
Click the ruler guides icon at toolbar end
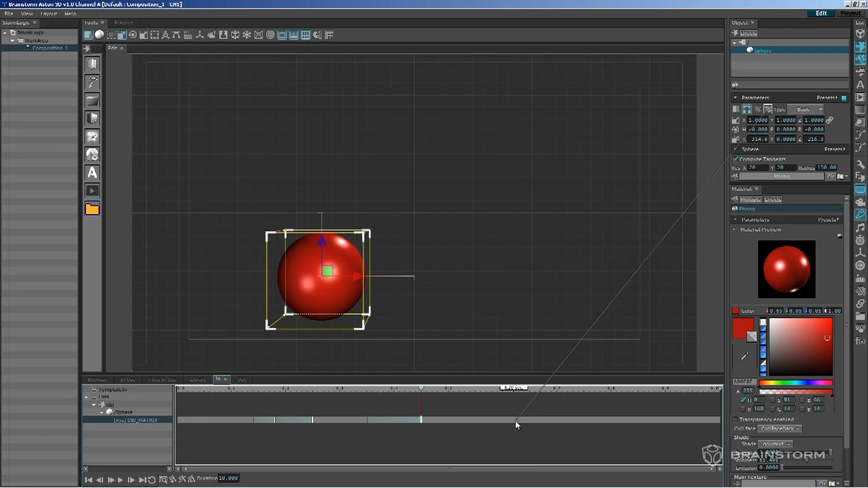click(329, 35)
